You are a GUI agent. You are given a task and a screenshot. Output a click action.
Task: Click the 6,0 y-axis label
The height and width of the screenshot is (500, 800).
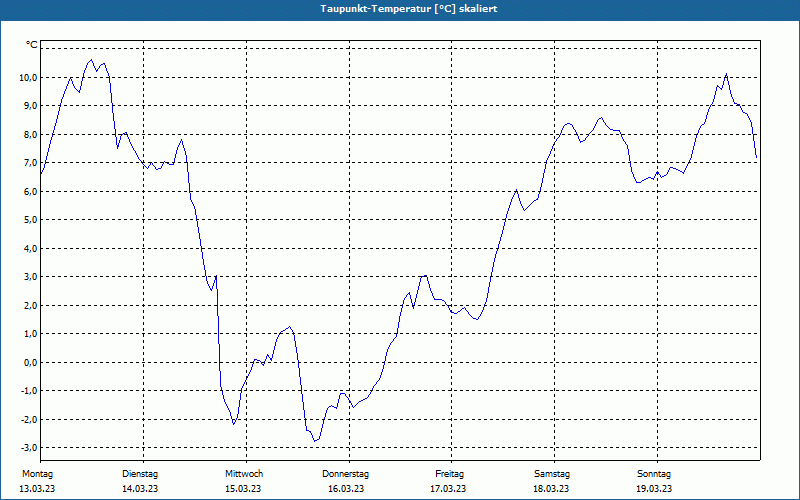(x=30, y=191)
